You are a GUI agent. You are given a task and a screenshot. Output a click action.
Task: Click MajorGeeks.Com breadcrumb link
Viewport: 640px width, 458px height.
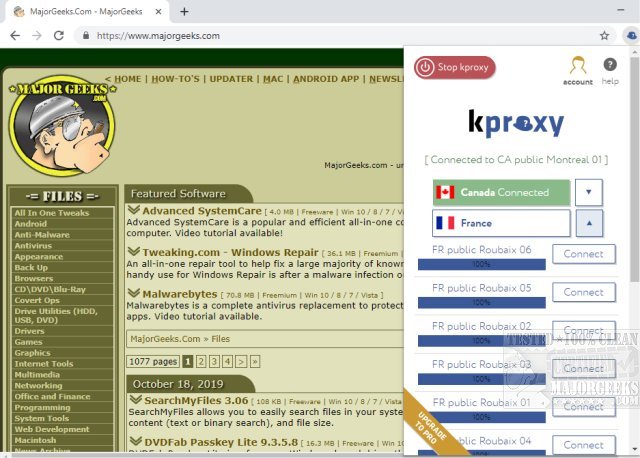pos(165,339)
